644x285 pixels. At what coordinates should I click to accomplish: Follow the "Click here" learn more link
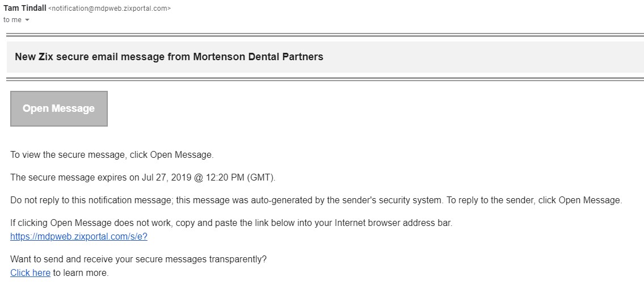tap(30, 273)
